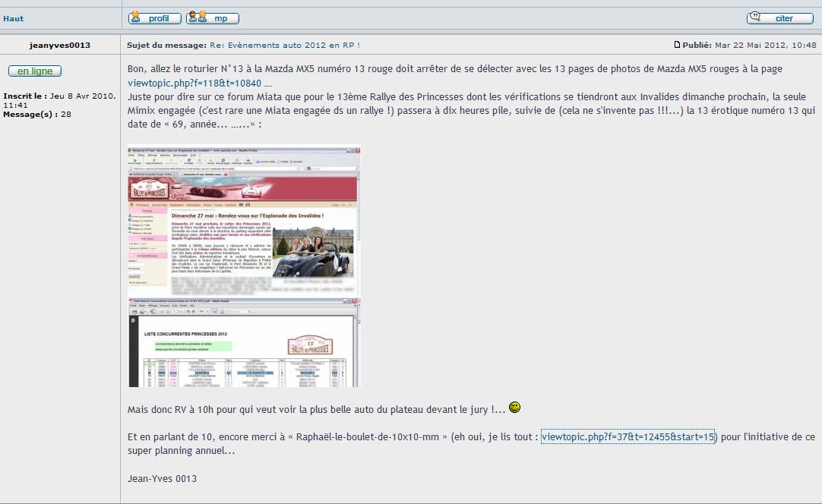The image size is (822, 504).
Task: Send a private message with the mp button
Action: (212, 18)
